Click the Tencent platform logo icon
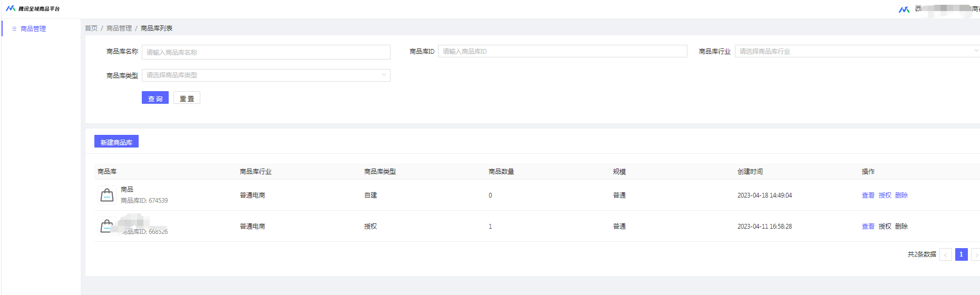Screen dimensions: 980x295 tap(11, 8)
